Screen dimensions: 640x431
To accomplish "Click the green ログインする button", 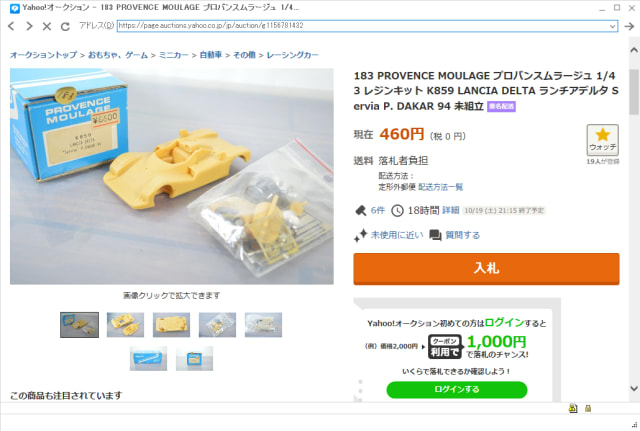I will click(x=457, y=389).
